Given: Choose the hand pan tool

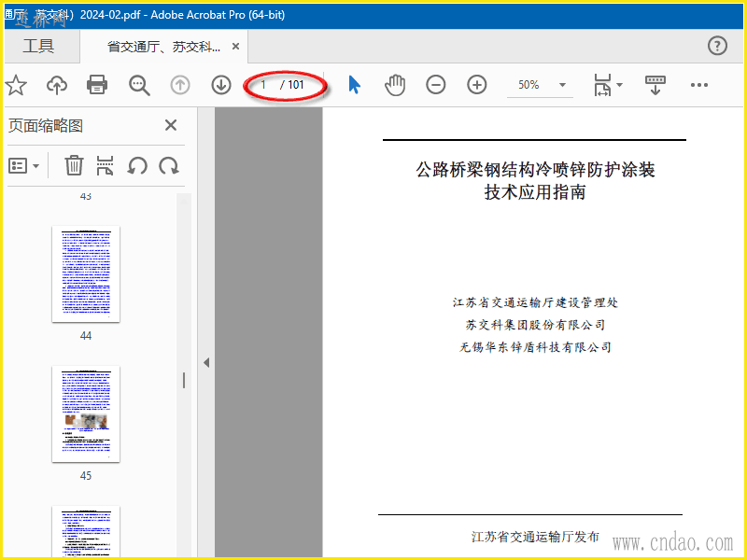Looking at the screenshot, I should (x=395, y=85).
